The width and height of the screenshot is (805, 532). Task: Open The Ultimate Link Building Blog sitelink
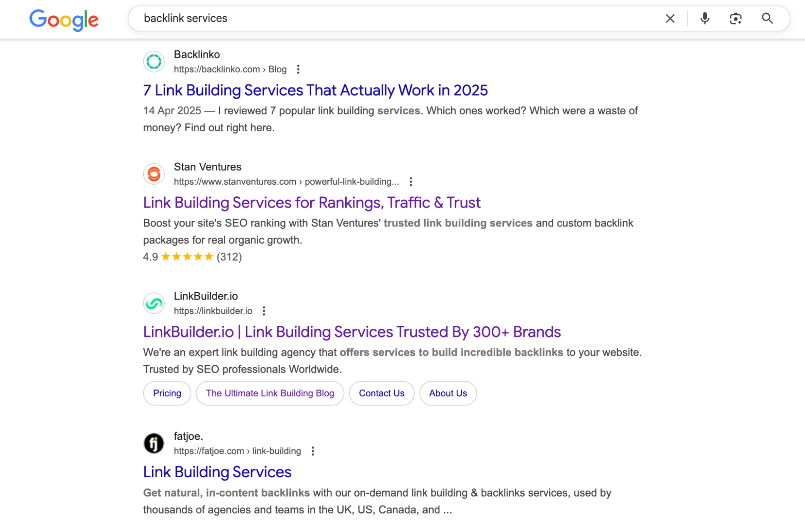coord(270,393)
